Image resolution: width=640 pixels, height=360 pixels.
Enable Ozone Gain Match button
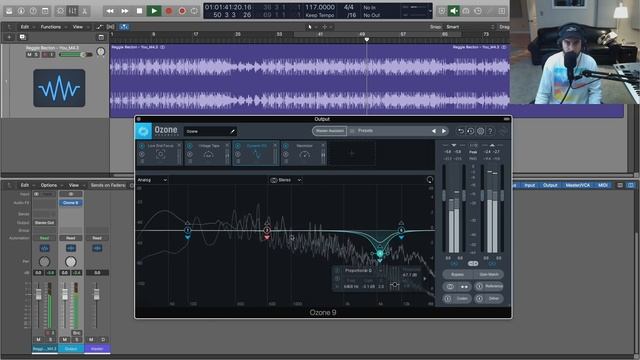(489, 275)
